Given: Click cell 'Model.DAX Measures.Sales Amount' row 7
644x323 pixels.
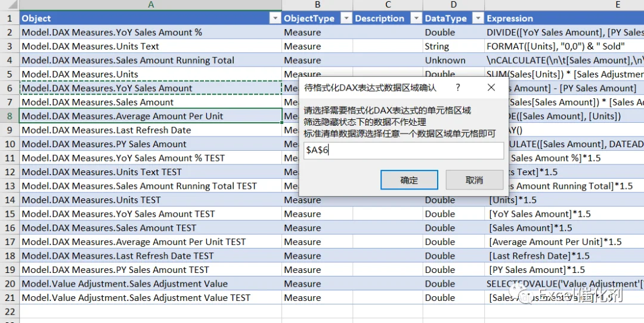Looking at the screenshot, I should (151, 102).
